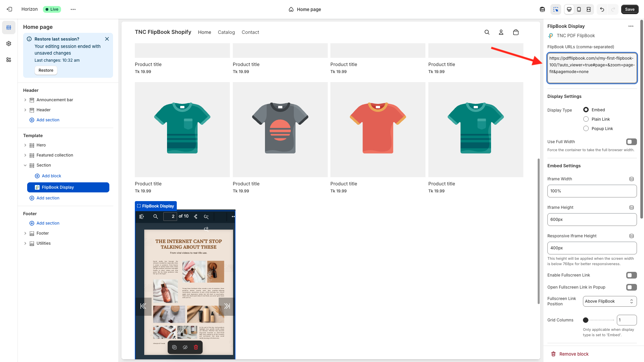Open the Contact navigation menu item

(x=250, y=32)
